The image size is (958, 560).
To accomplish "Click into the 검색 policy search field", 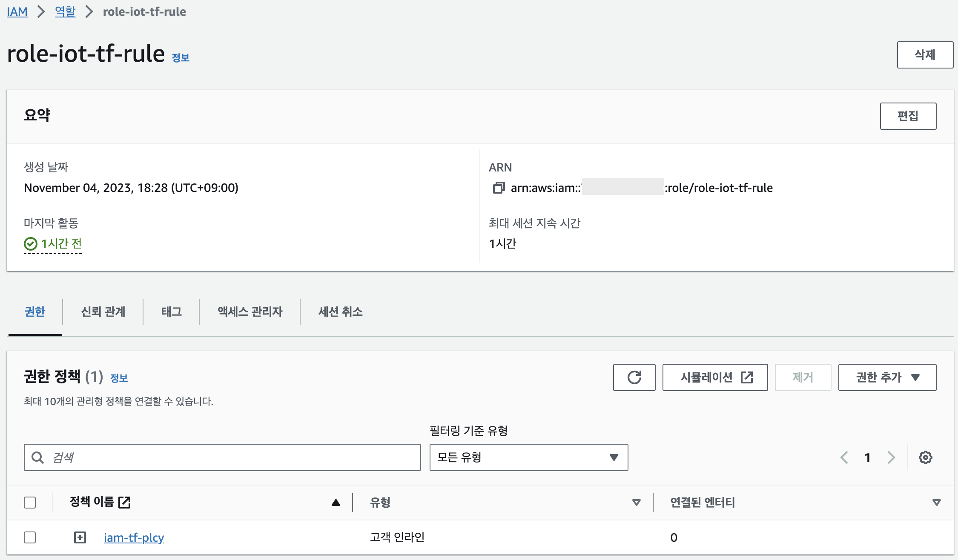I will coord(230,457).
